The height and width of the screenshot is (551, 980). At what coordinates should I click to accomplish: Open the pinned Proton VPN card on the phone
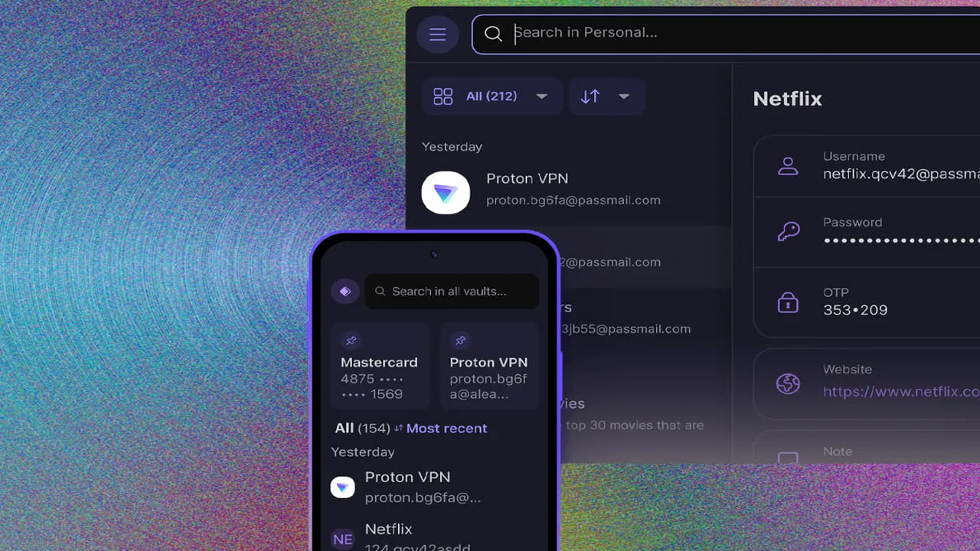pyautogui.click(x=490, y=366)
